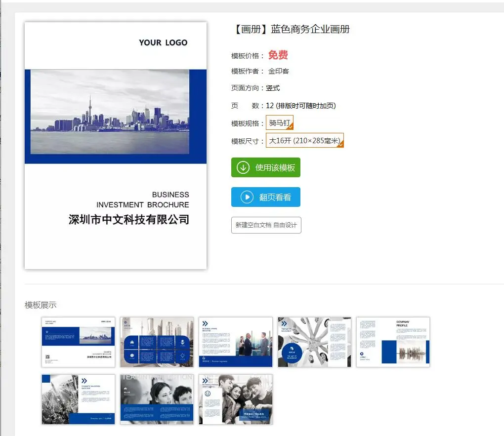Click the download arrow icon on 使用该模板
The height and width of the screenshot is (436, 504).
click(243, 167)
